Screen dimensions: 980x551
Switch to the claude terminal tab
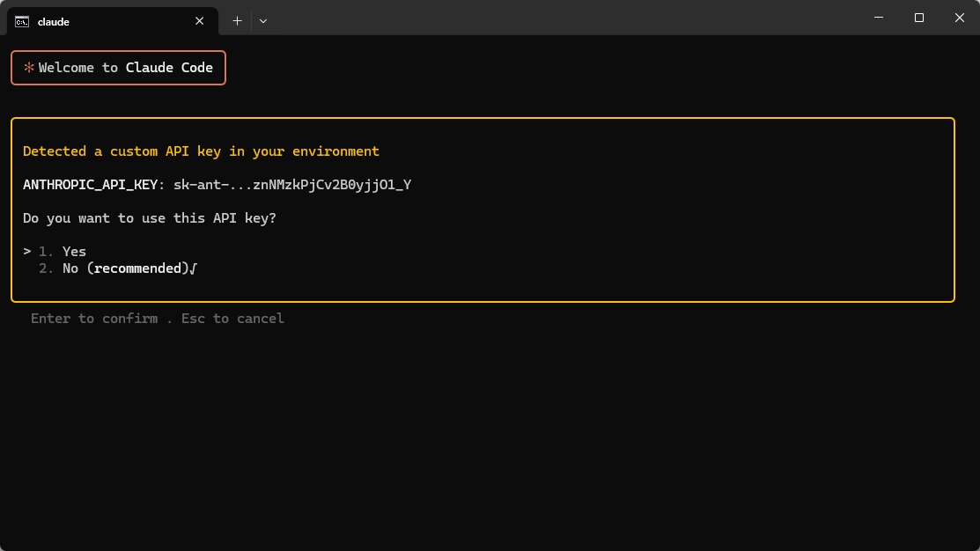(x=106, y=21)
